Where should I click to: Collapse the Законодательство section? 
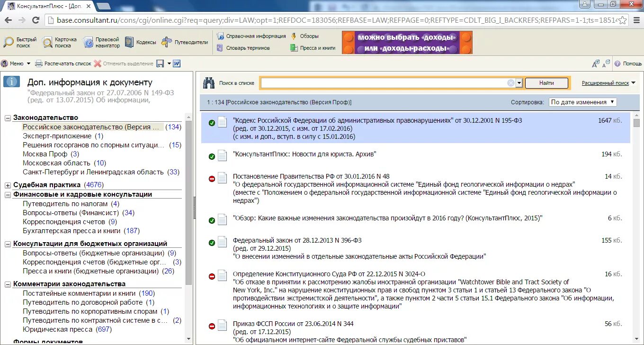(x=8, y=118)
